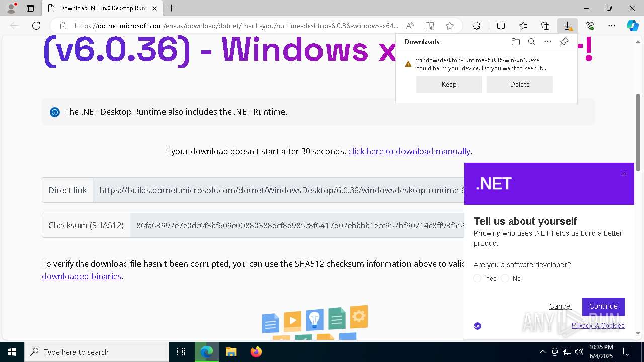Open Settings and more menu
The width and height of the screenshot is (644, 362).
point(612,26)
